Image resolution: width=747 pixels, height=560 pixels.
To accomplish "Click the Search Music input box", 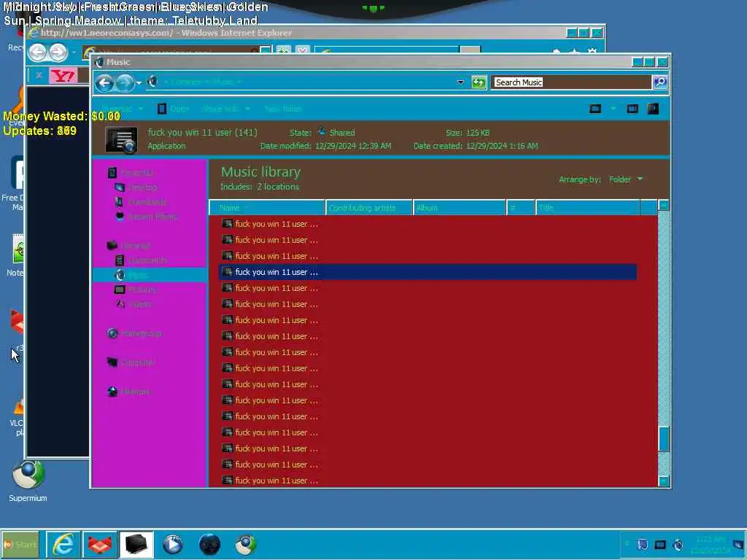I will pyautogui.click(x=570, y=82).
